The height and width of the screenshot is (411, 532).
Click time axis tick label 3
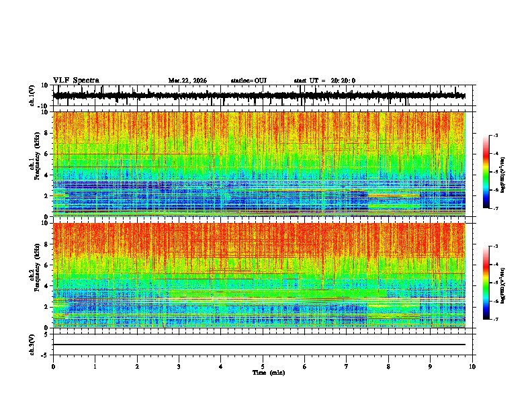(179, 367)
